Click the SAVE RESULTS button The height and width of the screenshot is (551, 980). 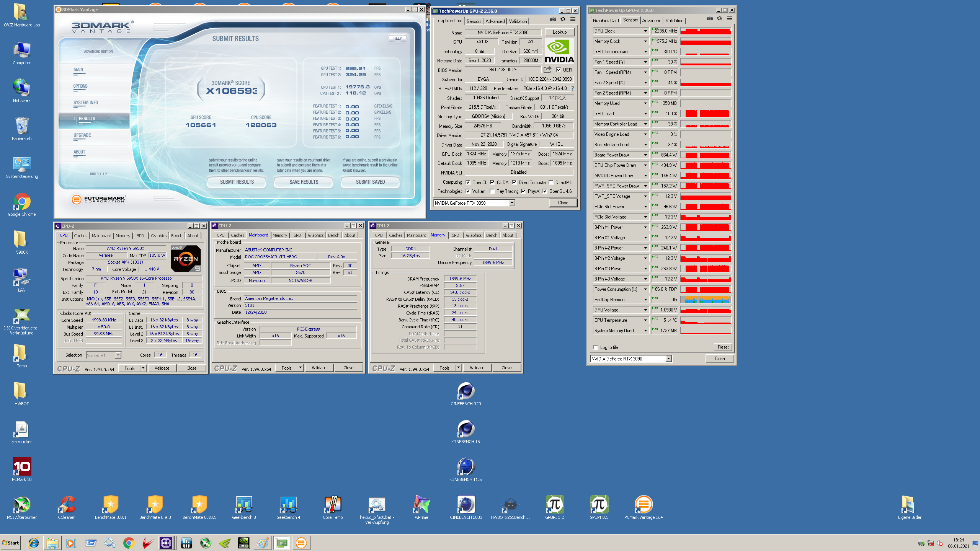(x=304, y=182)
